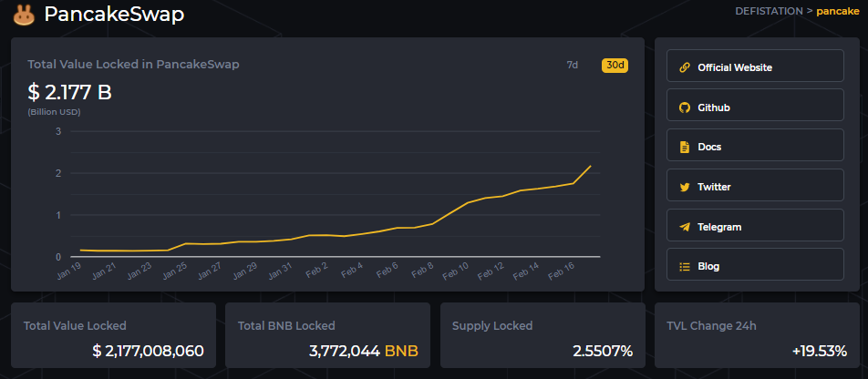Viewport: 868px width, 379px height.
Task: Click the TVL Change 24h card label
Action: click(711, 326)
